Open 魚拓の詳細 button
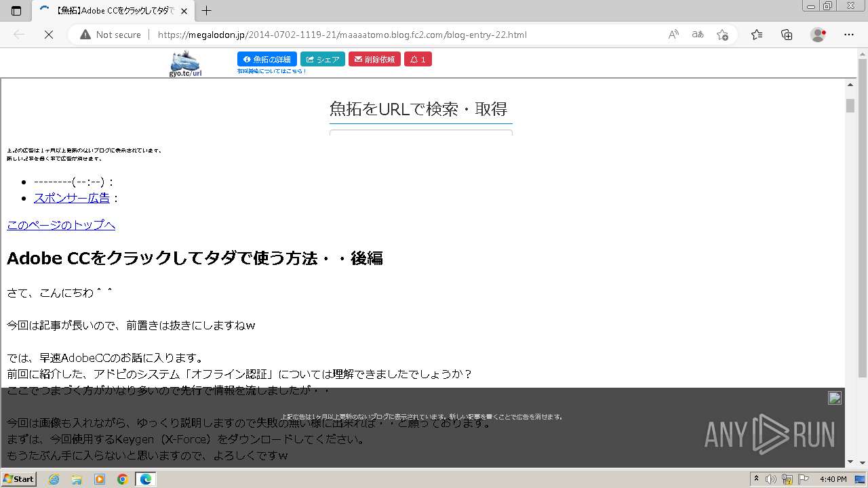Screen dimensions: 868x488 click(267, 60)
